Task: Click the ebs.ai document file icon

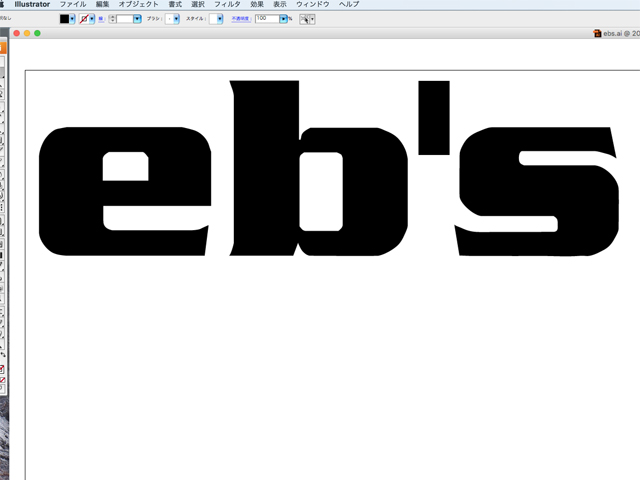Action: point(597,33)
